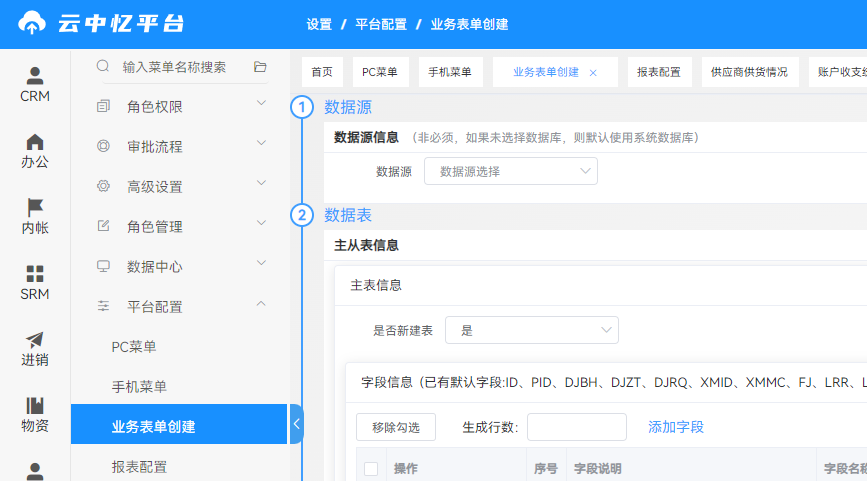Focus the menu name search box
Viewport: 867px width, 481px height.
(x=174, y=67)
